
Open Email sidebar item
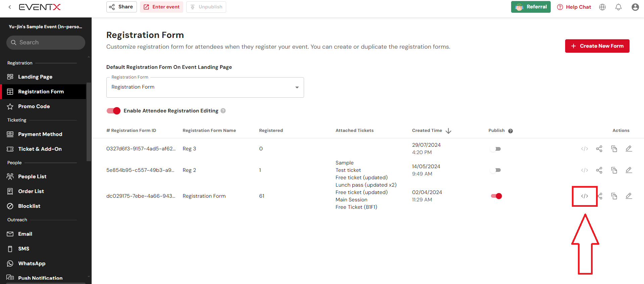pos(44,234)
